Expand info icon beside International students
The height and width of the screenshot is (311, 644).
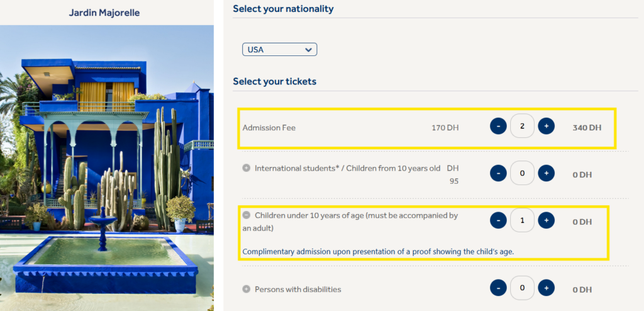[247, 168]
